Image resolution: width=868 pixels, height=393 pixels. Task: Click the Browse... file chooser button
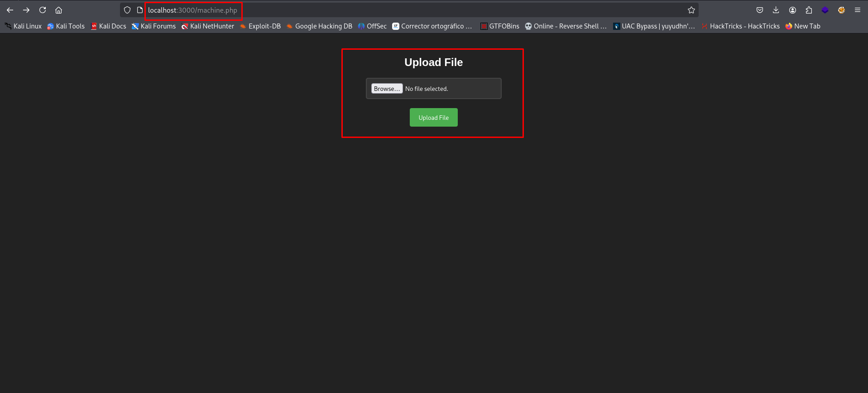387,89
